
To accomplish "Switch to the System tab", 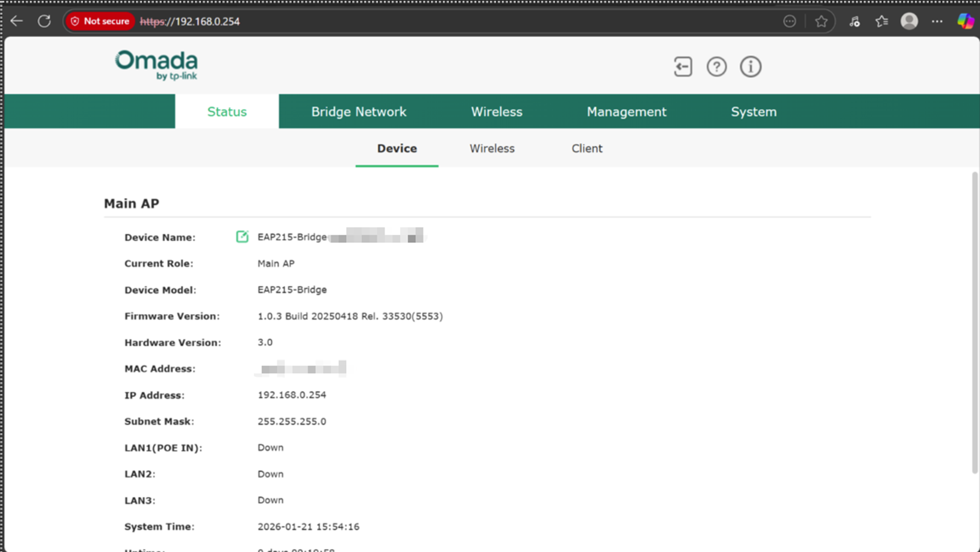I will point(753,111).
